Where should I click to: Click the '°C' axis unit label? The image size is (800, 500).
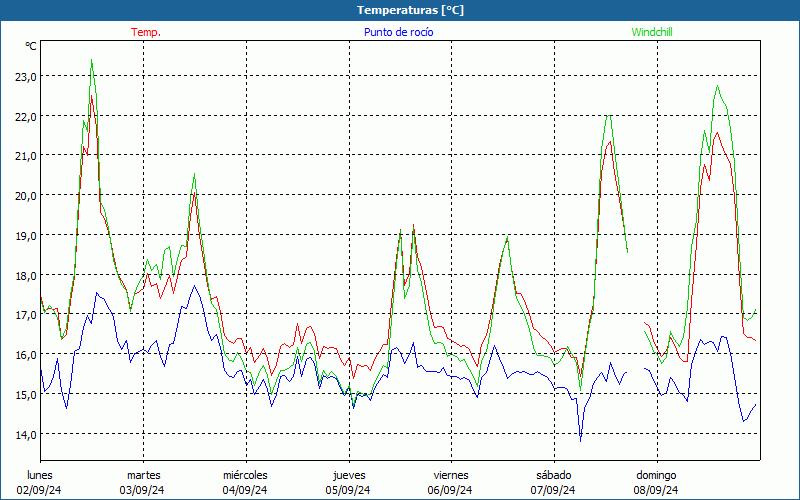31,46
